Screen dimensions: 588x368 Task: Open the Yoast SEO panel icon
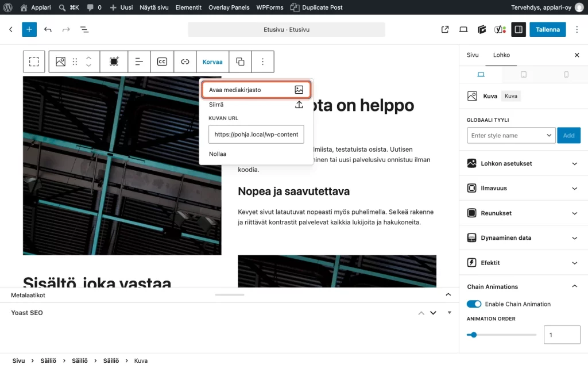pos(500,29)
